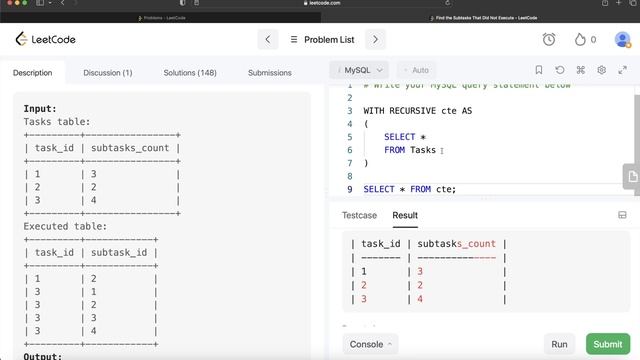Run the query with the Run button
The width and height of the screenshot is (640, 360).
coord(559,344)
